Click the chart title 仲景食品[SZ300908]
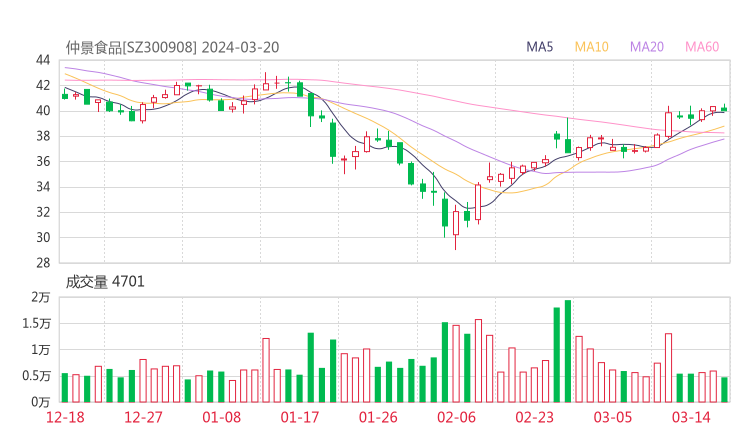 tap(132, 47)
